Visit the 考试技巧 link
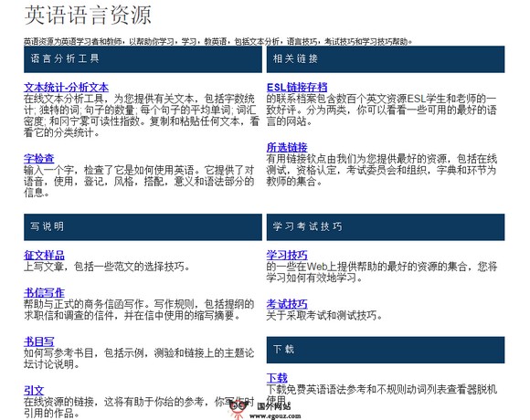 [287, 304]
